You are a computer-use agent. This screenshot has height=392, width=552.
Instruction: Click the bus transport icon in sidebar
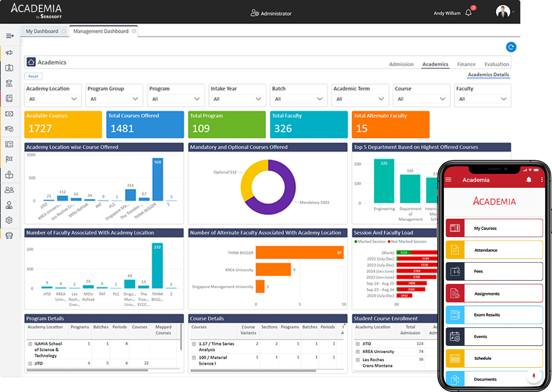click(9, 235)
